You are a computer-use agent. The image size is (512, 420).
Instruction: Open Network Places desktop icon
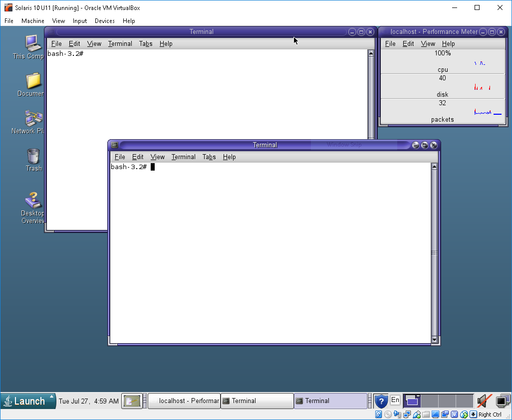[29, 122]
